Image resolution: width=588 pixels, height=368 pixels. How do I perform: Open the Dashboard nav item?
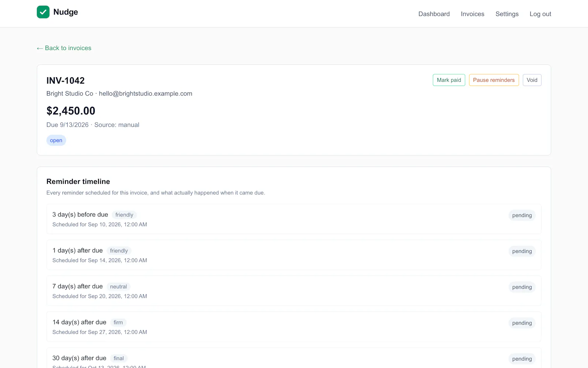coord(434,14)
